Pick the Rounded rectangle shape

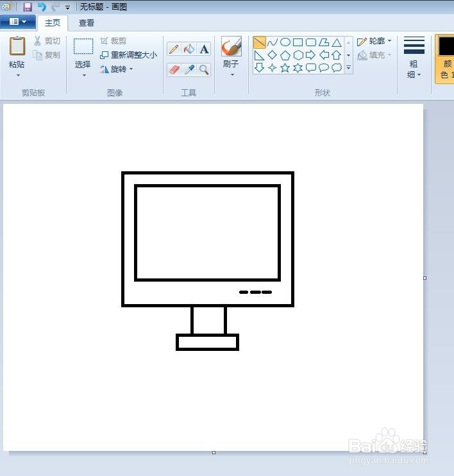(311, 42)
